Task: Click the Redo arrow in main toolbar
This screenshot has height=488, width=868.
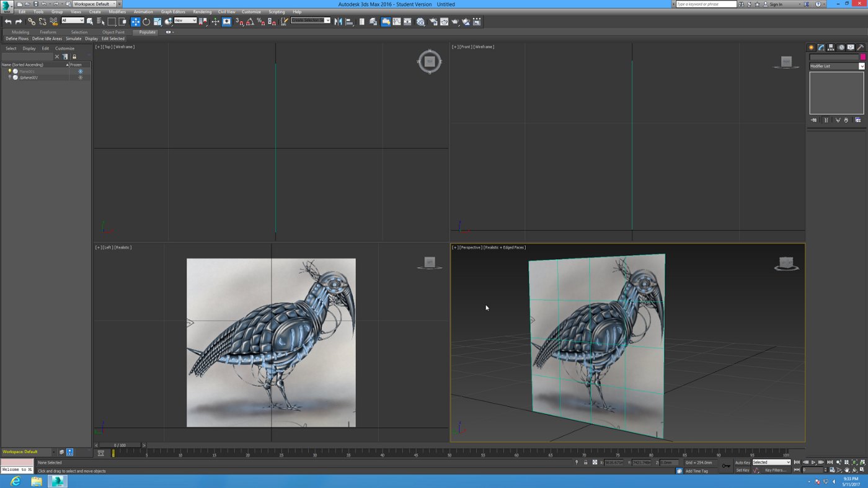Action: (x=19, y=22)
